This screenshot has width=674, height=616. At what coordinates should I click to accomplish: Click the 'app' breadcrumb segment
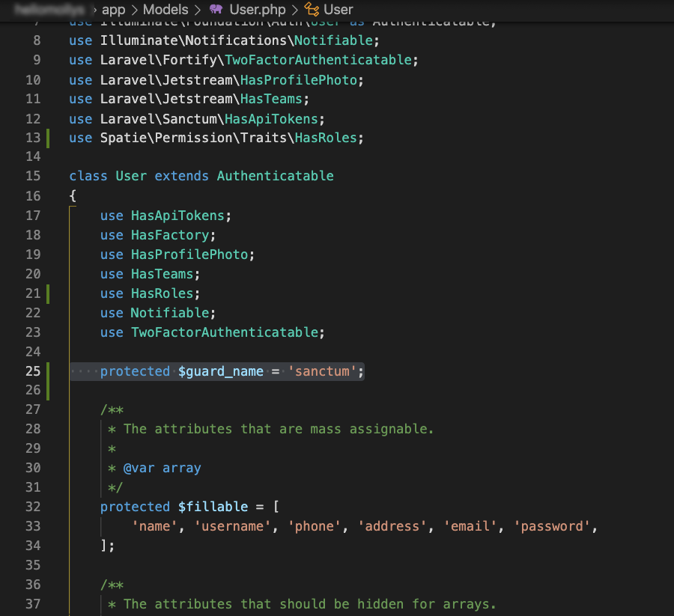tap(114, 10)
